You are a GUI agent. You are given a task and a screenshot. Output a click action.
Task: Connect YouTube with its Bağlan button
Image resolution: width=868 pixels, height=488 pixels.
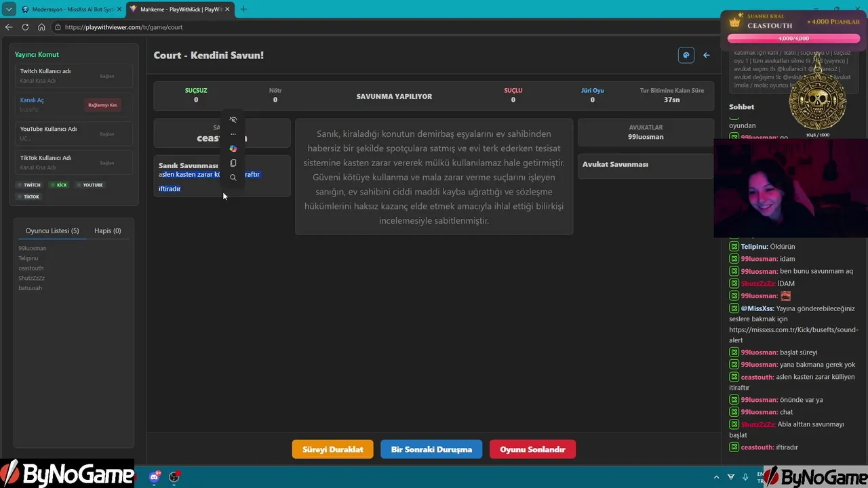coord(107,134)
